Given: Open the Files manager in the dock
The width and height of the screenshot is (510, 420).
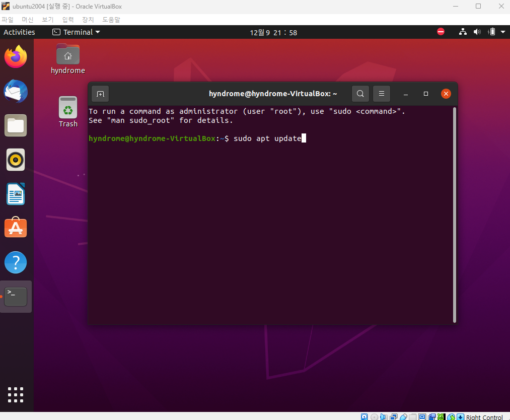Looking at the screenshot, I should tap(16, 125).
